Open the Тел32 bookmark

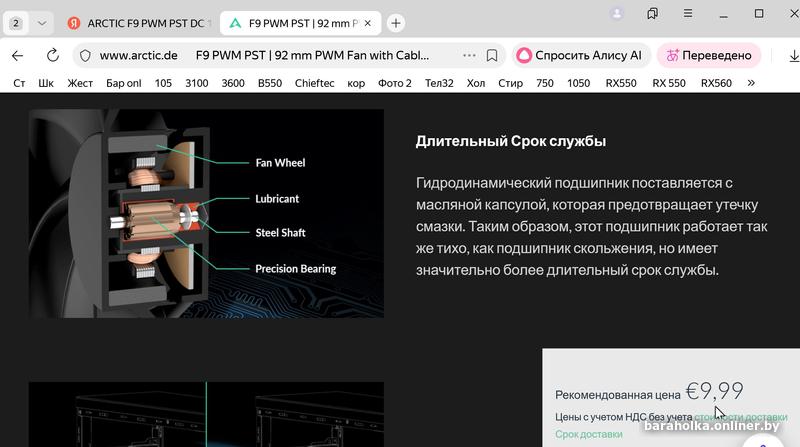439,83
